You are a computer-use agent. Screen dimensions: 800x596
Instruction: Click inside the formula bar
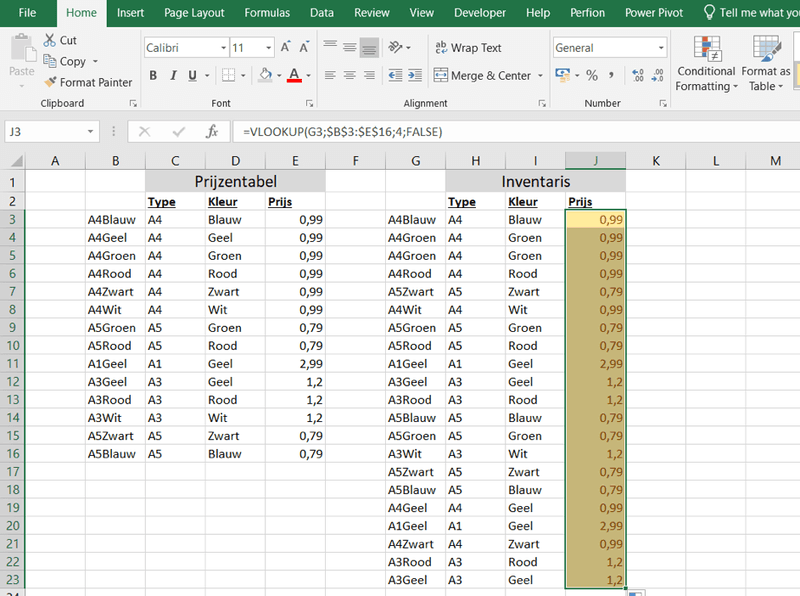(x=515, y=132)
